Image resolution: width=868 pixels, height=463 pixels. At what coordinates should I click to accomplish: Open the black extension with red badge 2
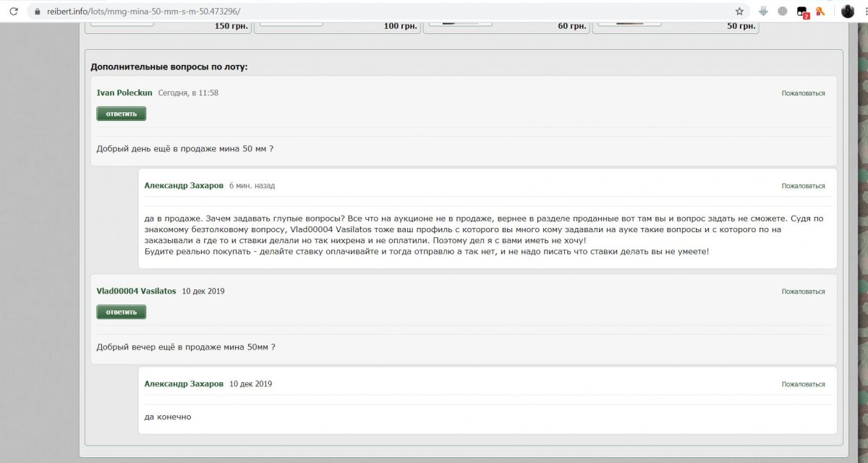tap(802, 12)
